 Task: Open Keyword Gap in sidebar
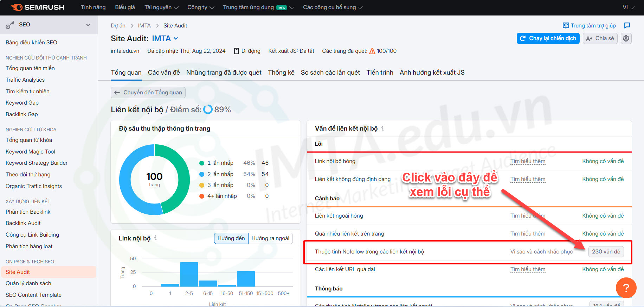[22, 103]
